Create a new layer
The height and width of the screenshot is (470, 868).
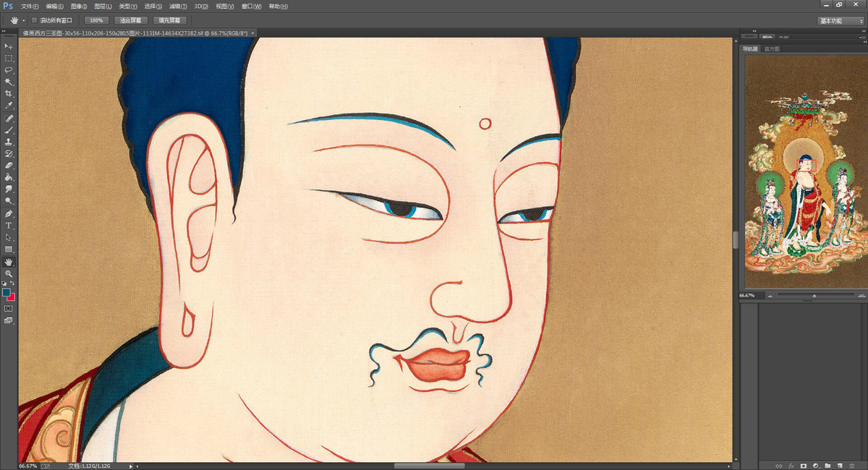(x=840, y=465)
